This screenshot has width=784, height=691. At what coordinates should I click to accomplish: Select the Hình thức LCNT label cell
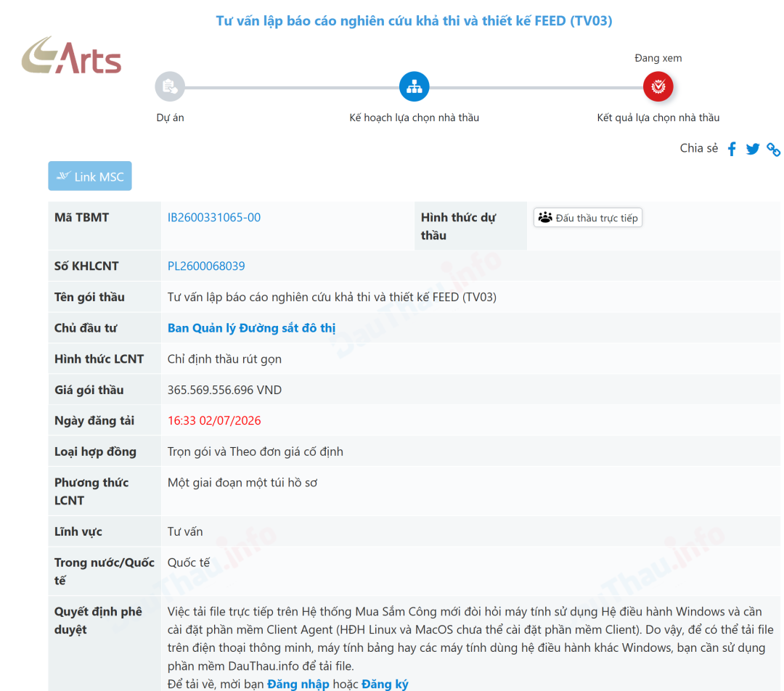[105, 359]
